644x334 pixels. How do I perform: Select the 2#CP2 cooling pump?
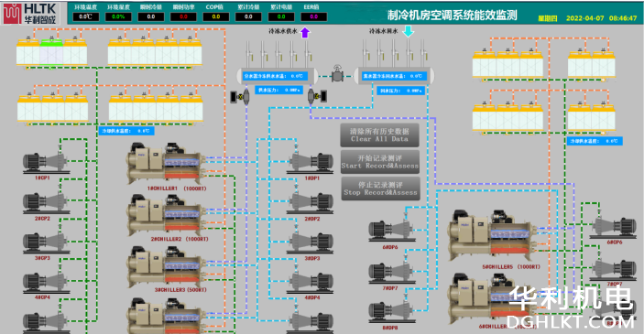click(45, 203)
